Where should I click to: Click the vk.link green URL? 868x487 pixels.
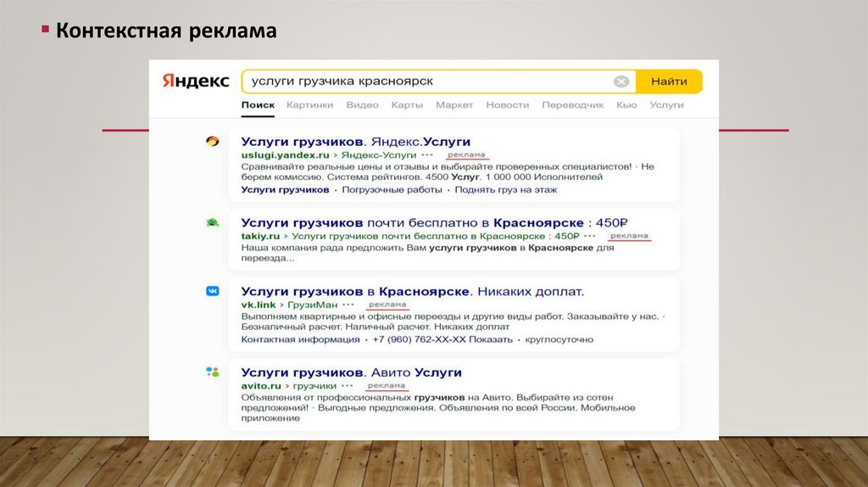(258, 305)
